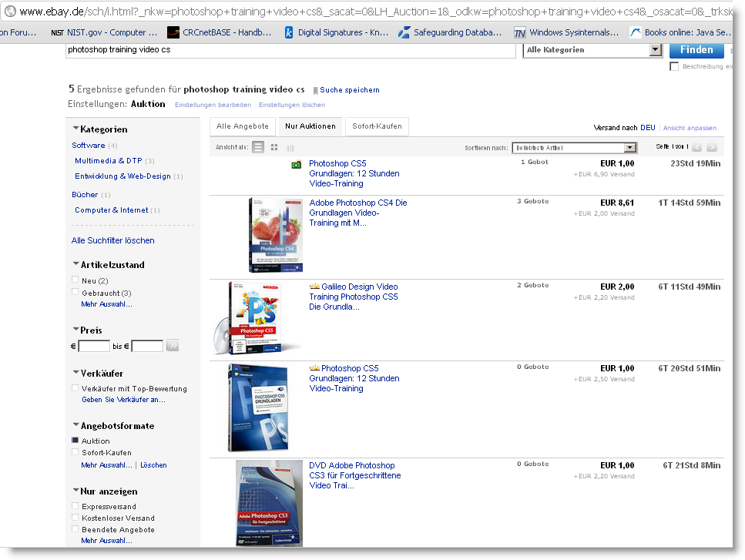Filter by Entwicklung & Web-Design category

[x=122, y=176]
